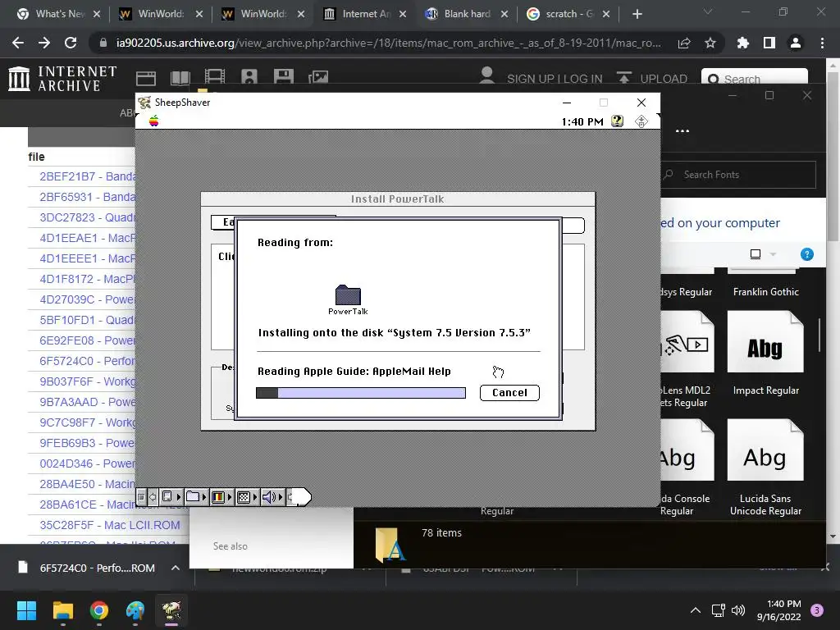The width and height of the screenshot is (840, 630).
Task: Cancel the PowerTalk installation
Action: click(509, 393)
